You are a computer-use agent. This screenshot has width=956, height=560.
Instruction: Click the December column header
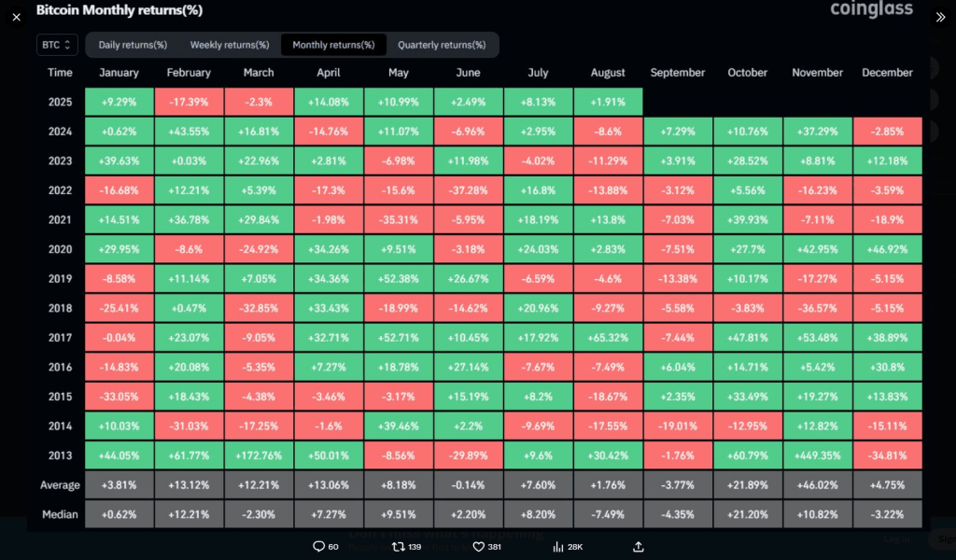click(887, 73)
